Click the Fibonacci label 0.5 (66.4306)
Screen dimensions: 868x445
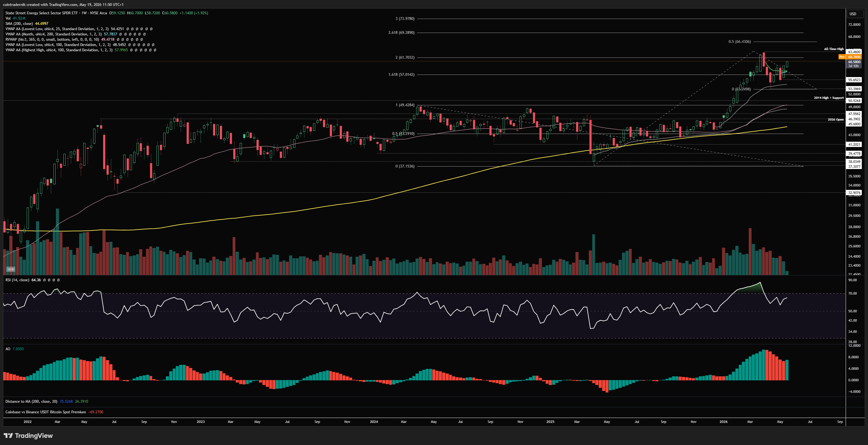coord(740,42)
